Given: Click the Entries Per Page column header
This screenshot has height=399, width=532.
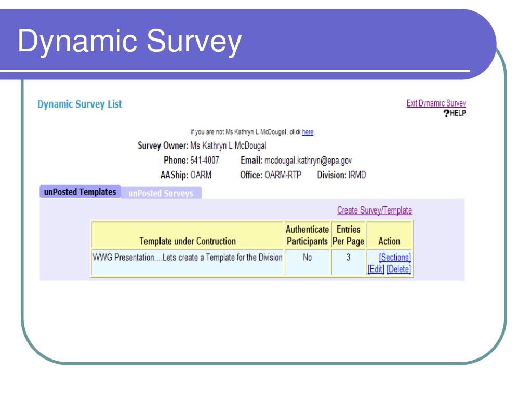Looking at the screenshot, I should (349, 235).
